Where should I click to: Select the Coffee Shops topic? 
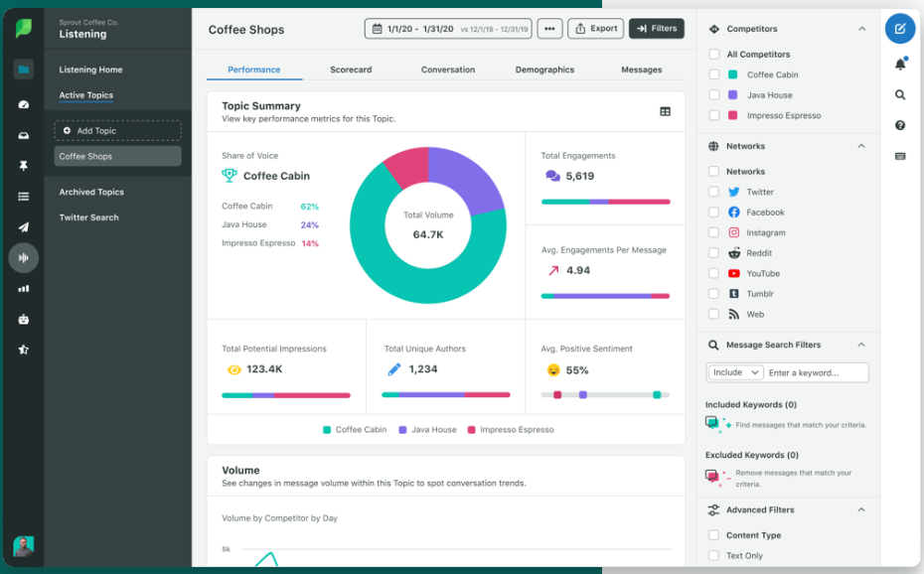click(x=118, y=156)
